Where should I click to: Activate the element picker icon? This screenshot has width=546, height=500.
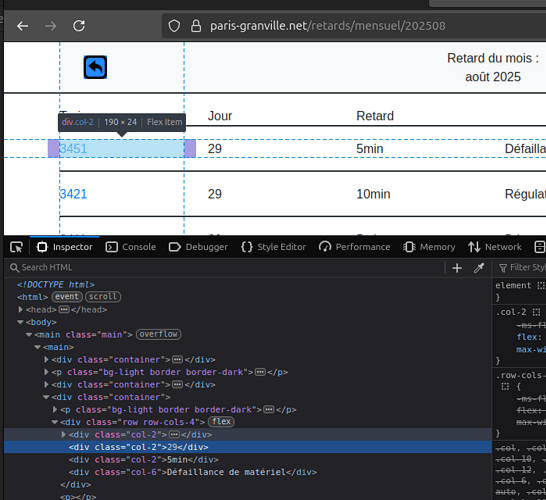pyautogui.click(x=16, y=247)
